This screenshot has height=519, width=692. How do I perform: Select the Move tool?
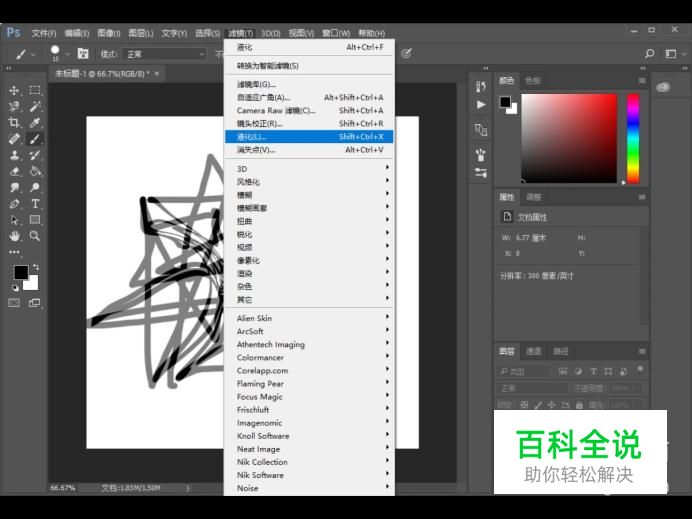point(14,90)
